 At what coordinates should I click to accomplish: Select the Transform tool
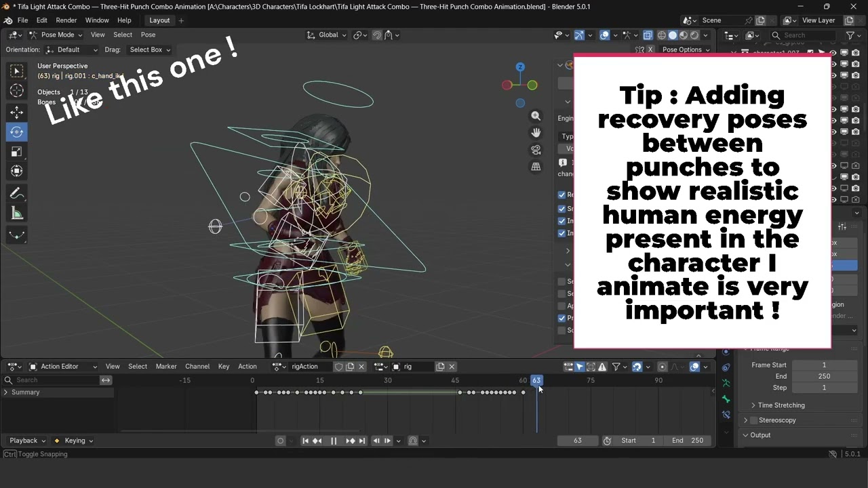[17, 171]
